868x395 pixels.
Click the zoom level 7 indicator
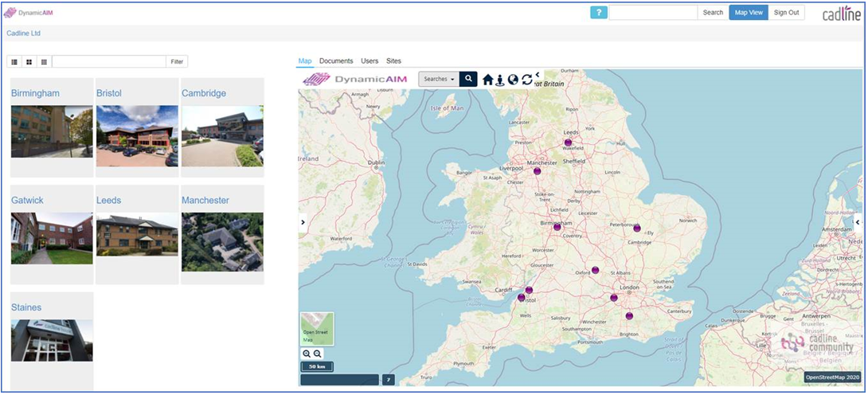pyautogui.click(x=389, y=380)
